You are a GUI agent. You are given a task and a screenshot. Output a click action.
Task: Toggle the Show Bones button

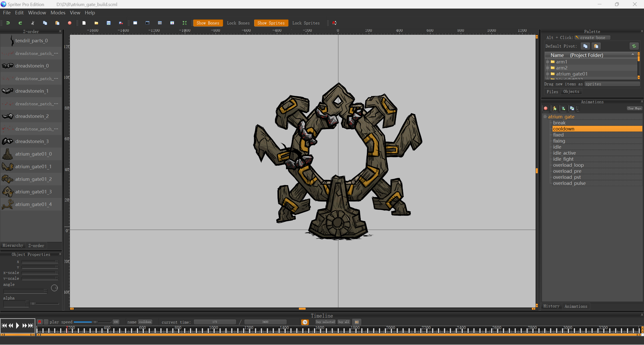(208, 23)
